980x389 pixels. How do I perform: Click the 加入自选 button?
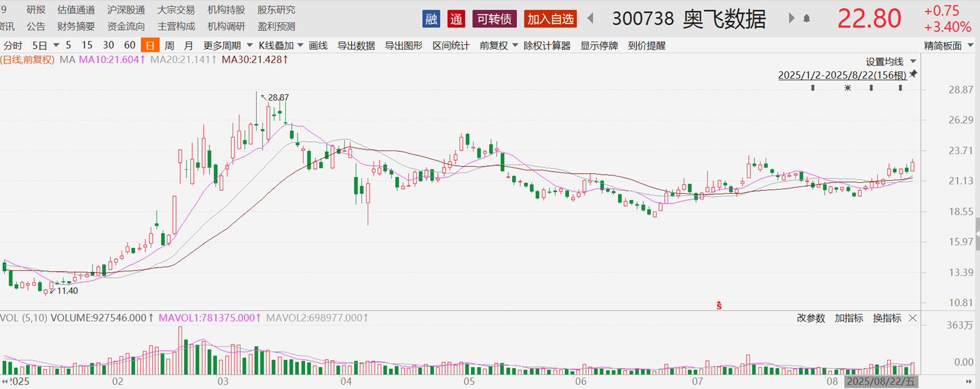pyautogui.click(x=550, y=19)
